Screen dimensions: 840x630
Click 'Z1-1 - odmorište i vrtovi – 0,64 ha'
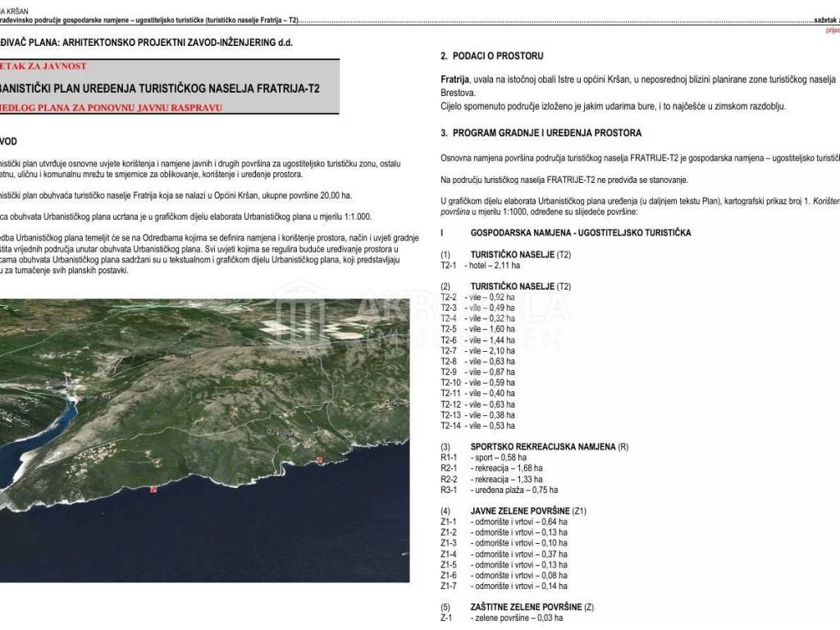click(x=503, y=522)
